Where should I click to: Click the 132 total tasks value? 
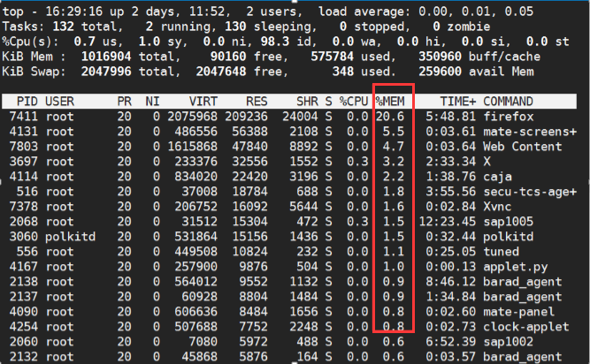tap(63, 27)
